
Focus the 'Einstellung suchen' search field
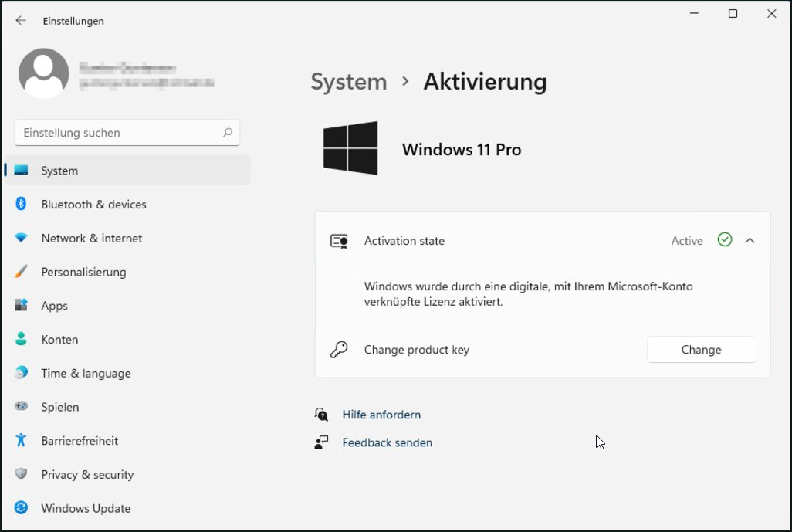[127, 133]
